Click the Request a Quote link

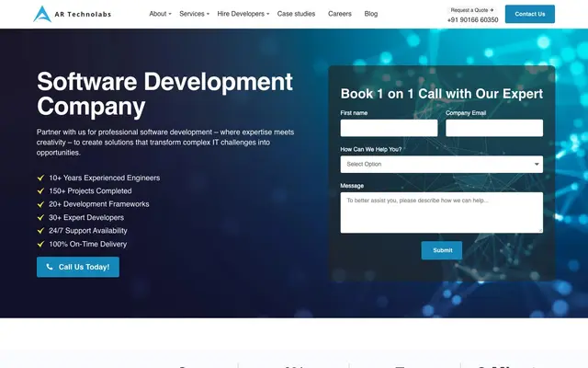pos(472,10)
